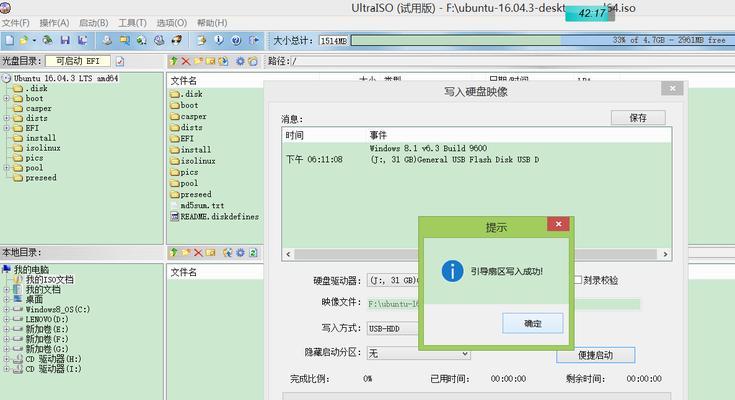Expand the pool folder in ISO tree

click(7, 168)
